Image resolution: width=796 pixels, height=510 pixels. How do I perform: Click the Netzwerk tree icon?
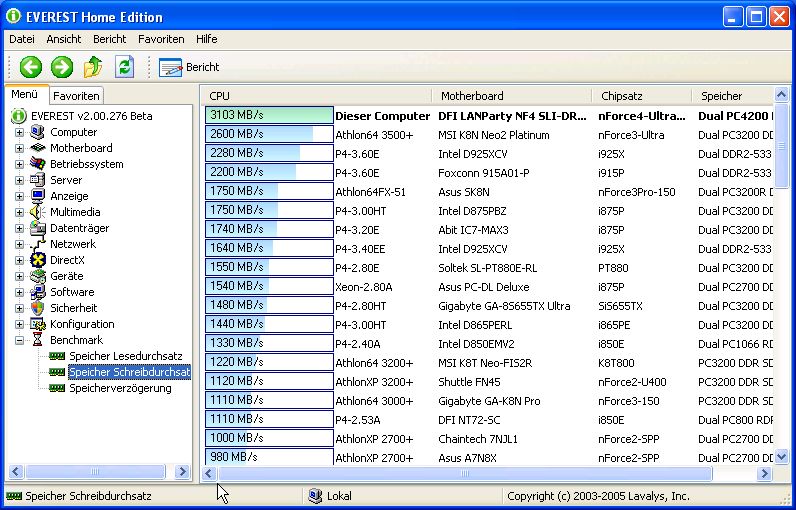pos(38,244)
